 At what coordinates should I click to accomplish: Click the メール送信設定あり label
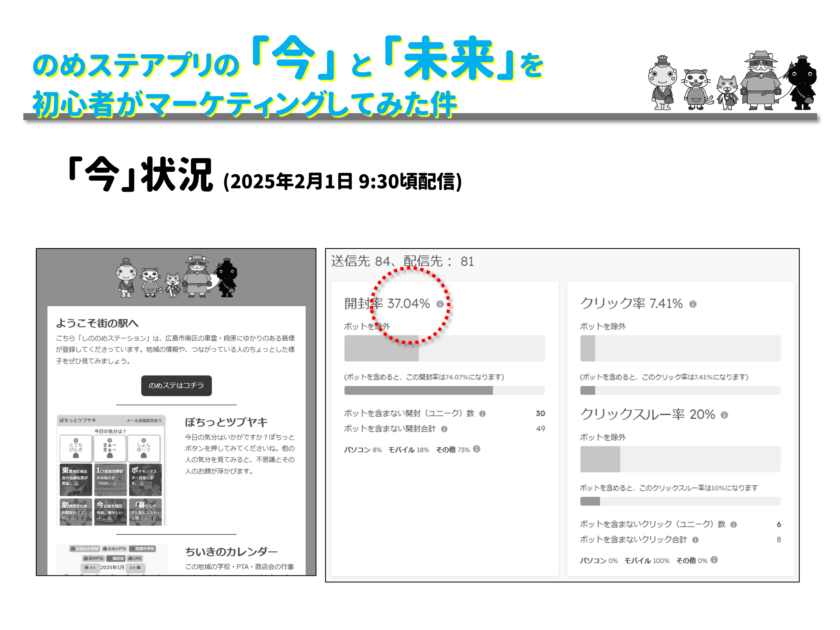[144, 421]
